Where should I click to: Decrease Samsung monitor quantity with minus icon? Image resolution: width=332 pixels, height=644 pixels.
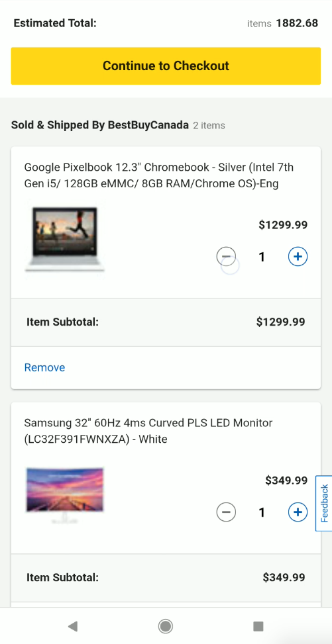point(226,512)
